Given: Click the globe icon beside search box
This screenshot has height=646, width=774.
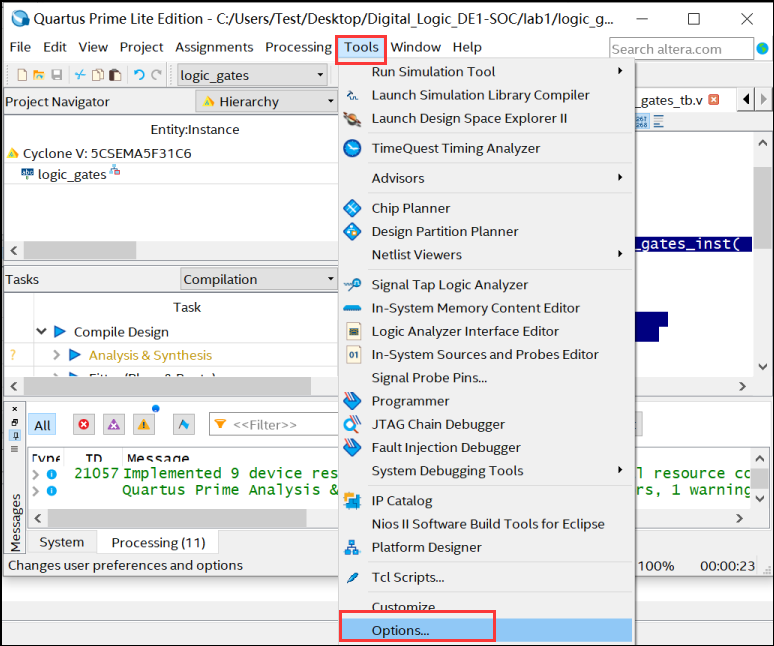Looking at the screenshot, I should (763, 48).
